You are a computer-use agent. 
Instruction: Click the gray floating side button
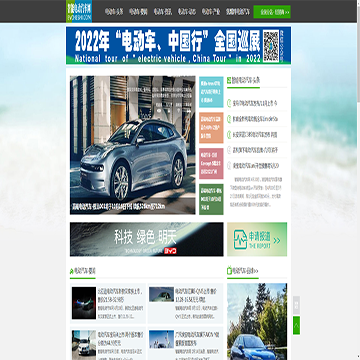(x=296, y=305)
